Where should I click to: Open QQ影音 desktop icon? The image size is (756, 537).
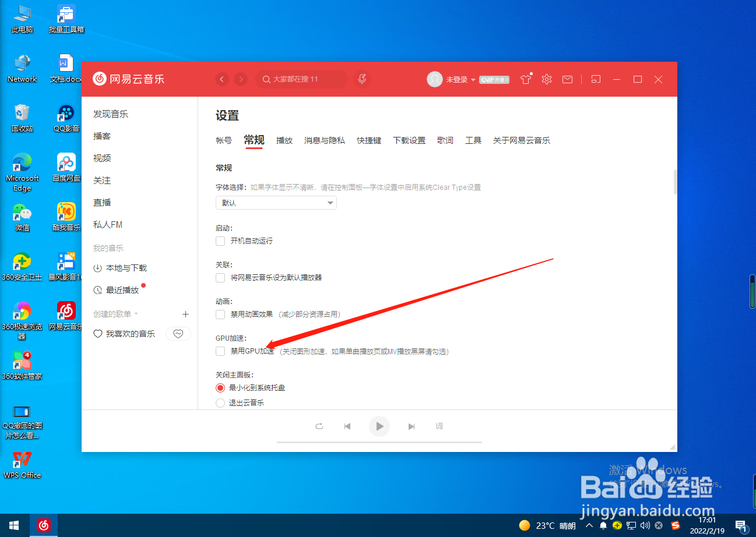66,118
